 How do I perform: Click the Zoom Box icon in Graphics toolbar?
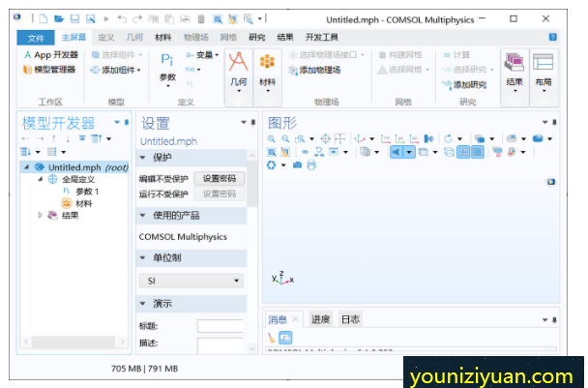[300, 138]
